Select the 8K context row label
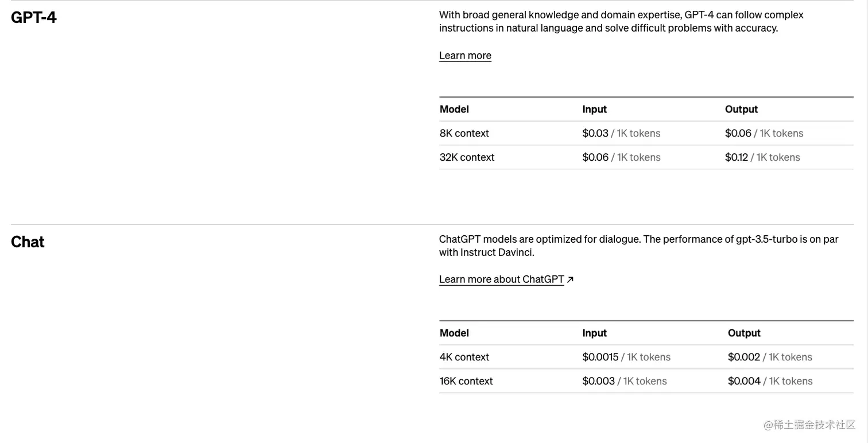This screenshot has width=868, height=443. click(x=464, y=133)
